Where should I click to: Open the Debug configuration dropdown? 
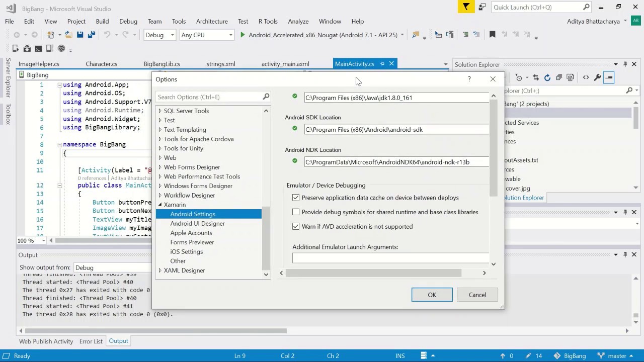coord(159,35)
